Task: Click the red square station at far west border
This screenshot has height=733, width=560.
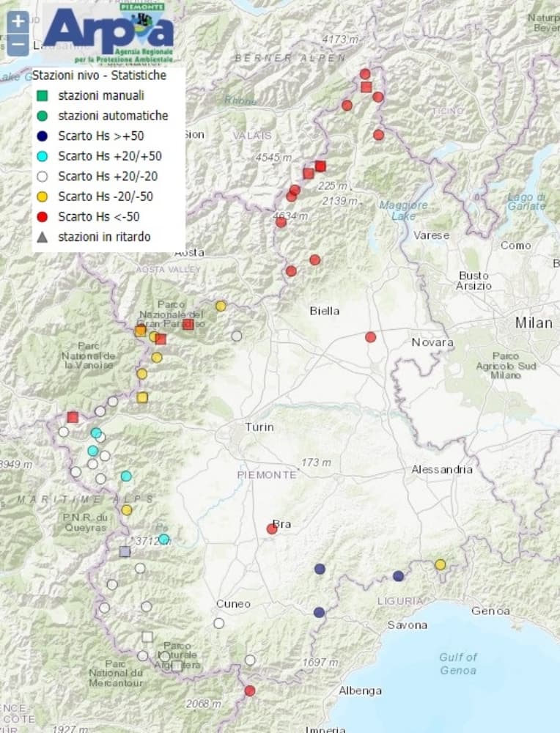Action: [x=73, y=417]
